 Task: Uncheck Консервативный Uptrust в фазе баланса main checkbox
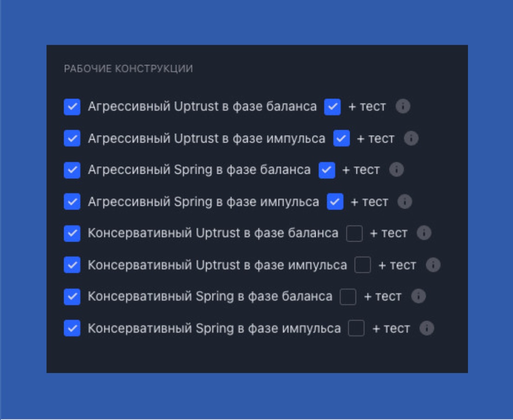72,233
